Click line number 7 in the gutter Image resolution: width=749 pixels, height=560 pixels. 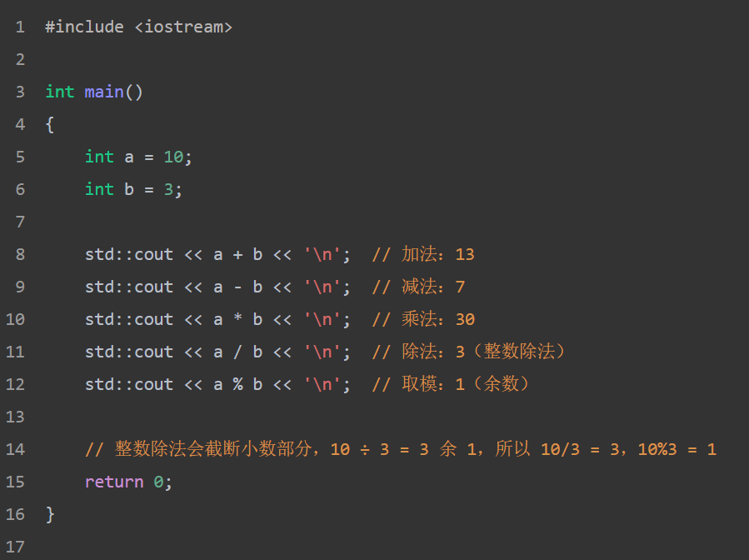(20, 222)
